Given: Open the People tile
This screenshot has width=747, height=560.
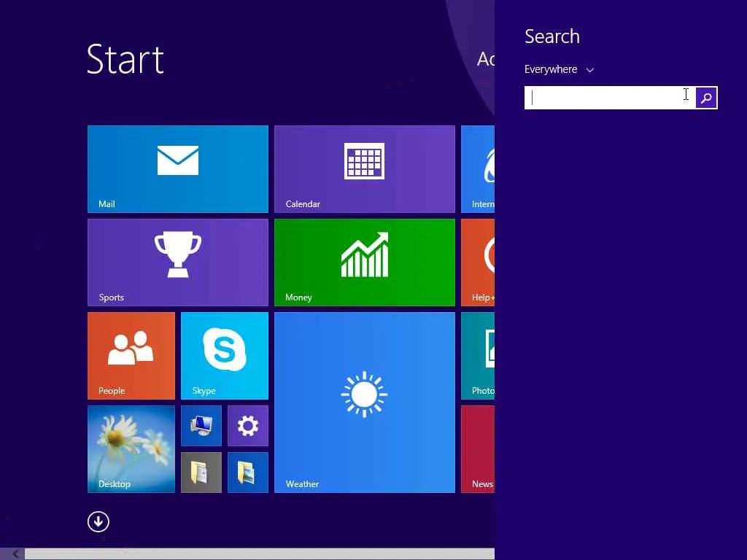Looking at the screenshot, I should click(131, 356).
